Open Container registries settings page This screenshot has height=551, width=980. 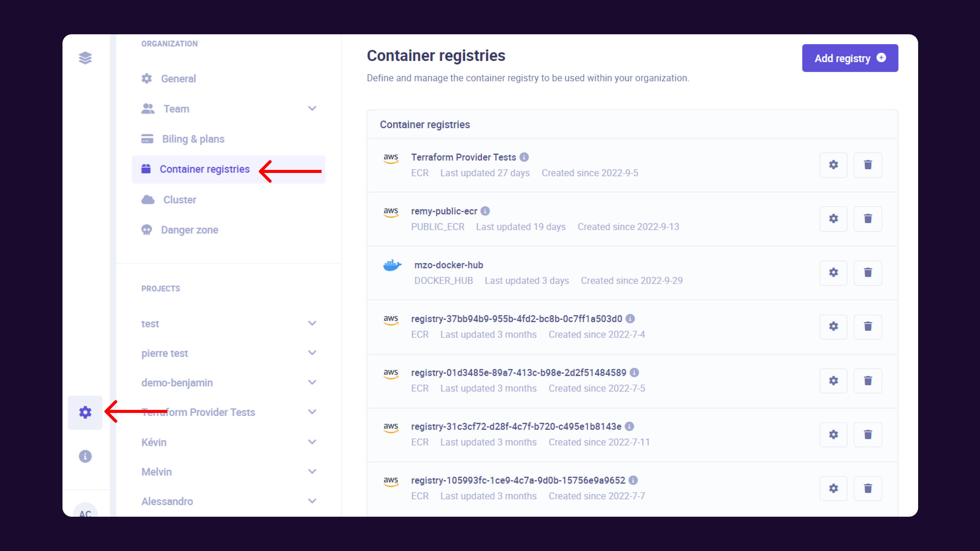click(x=205, y=170)
